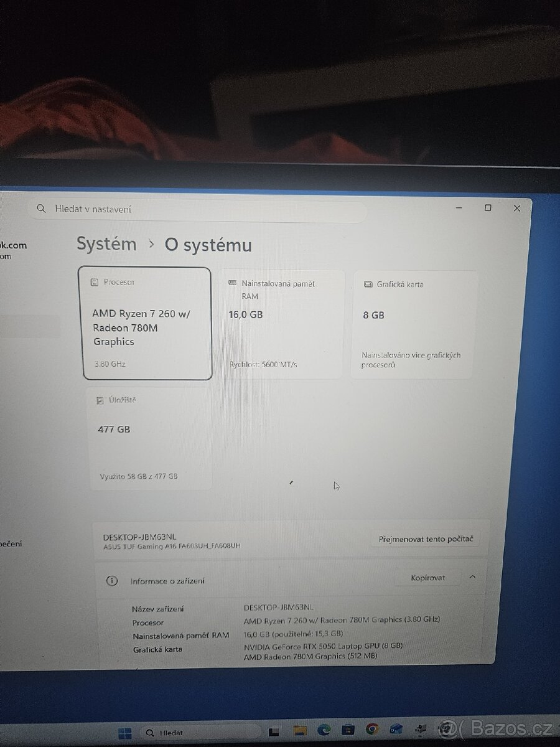The image size is (560, 747).
Task: Click the Procesor chip icon
Action: point(95,283)
